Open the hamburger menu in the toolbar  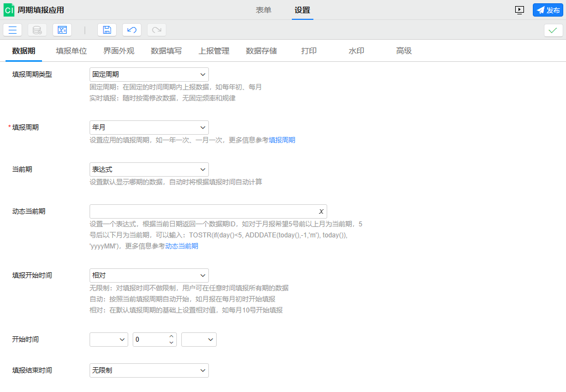(x=12, y=30)
